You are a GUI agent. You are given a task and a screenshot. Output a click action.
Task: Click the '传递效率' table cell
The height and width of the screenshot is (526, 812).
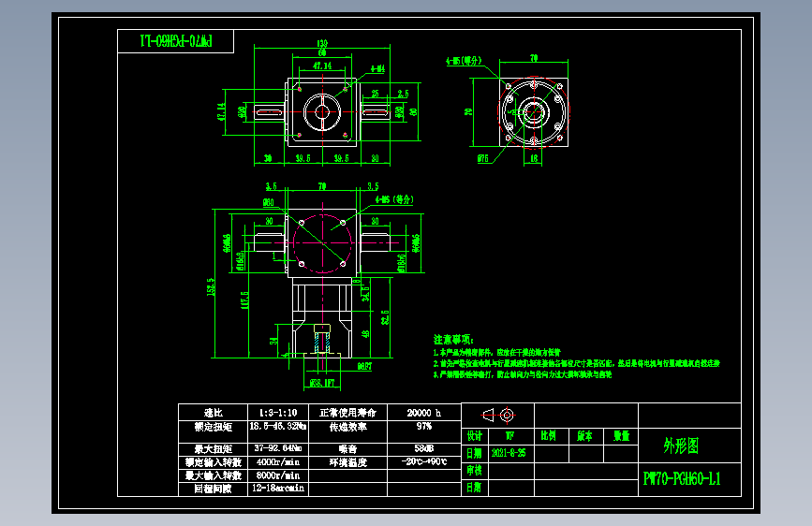348,427
